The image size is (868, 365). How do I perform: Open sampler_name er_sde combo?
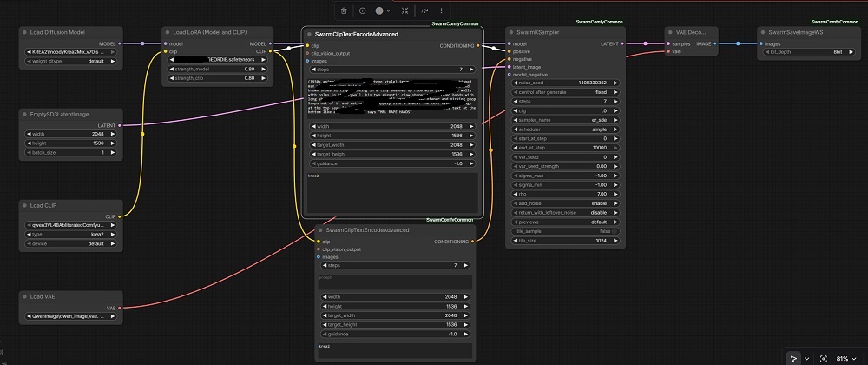566,120
